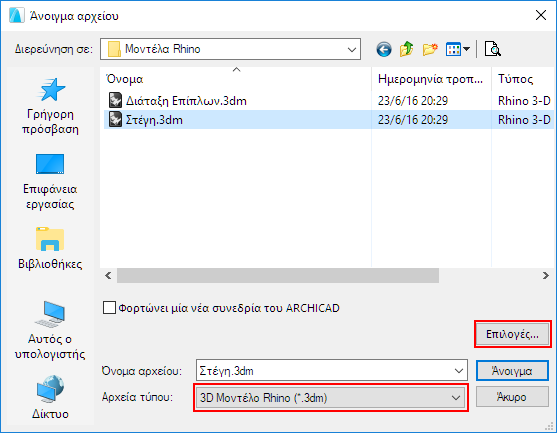Screen dimensions: 557x433
Task: Click the Άνοιγμα button
Action: coord(512,371)
